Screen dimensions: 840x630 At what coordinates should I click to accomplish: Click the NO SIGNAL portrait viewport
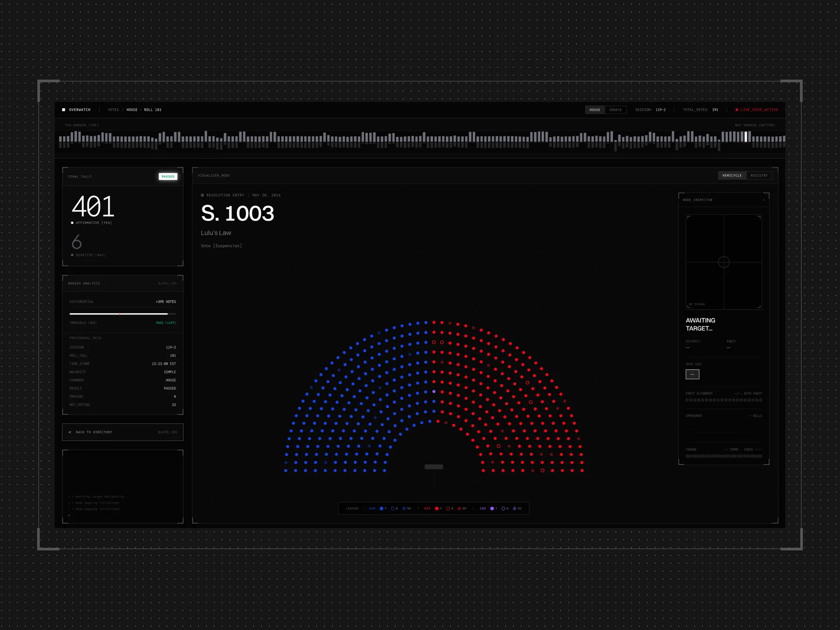pos(724,262)
